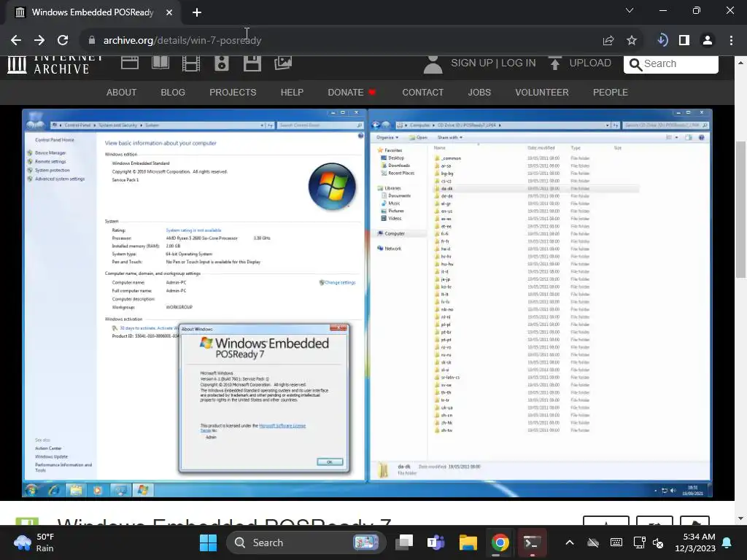
Task: Reload the archive.org page
Action: 63,41
